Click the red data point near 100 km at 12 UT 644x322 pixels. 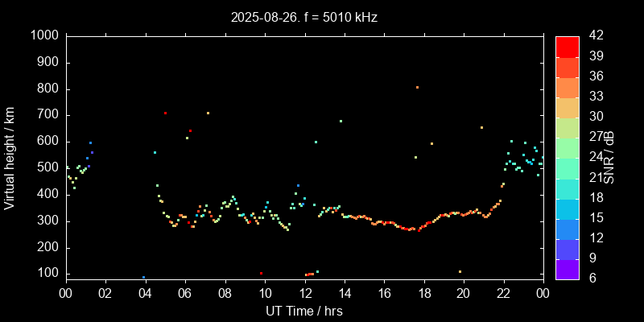click(x=307, y=275)
